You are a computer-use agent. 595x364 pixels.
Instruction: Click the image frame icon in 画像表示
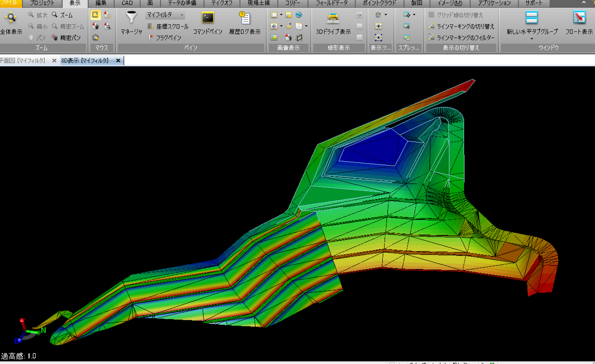pos(274,15)
